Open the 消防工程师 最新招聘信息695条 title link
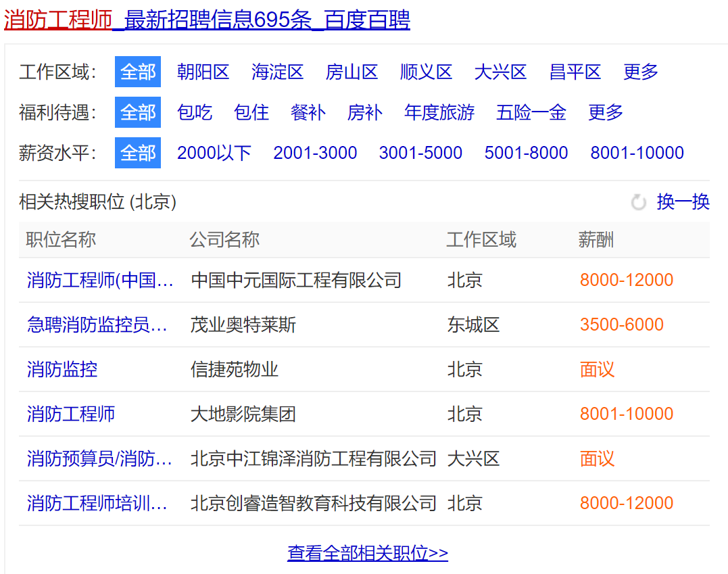Screen dimensions: 728x574 coord(207,20)
